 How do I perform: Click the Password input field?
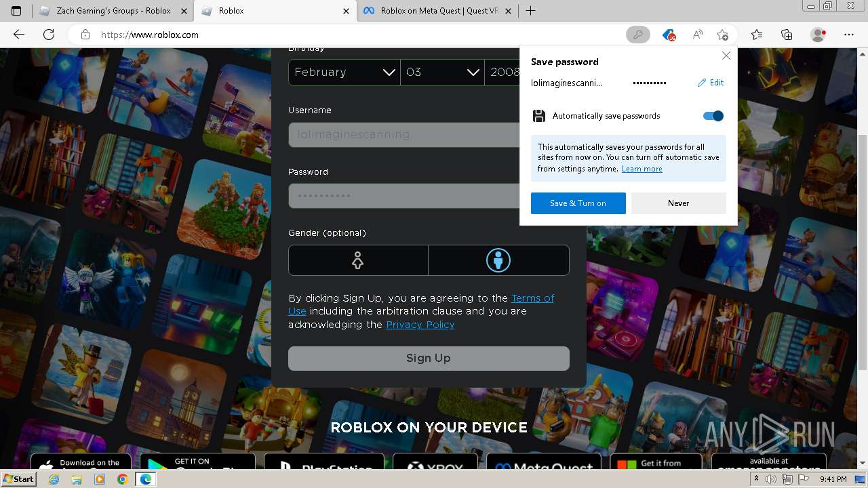point(404,196)
